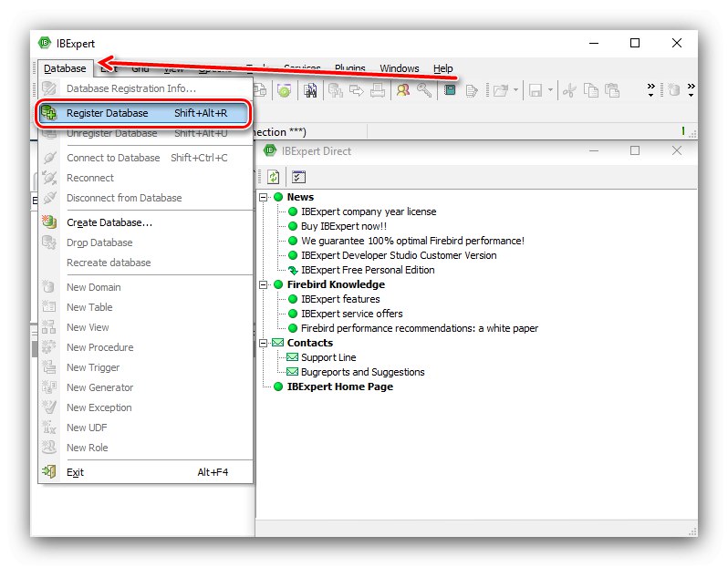Select 'IBExpert service offers' tree item
This screenshot has height=567, width=728.
tap(352, 314)
